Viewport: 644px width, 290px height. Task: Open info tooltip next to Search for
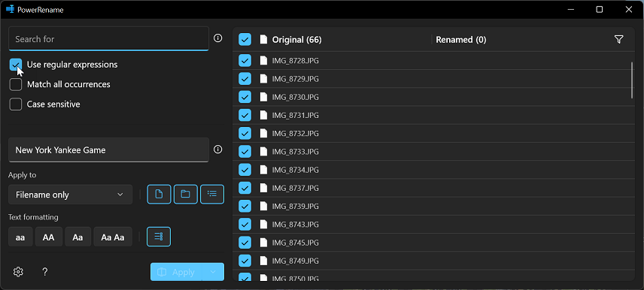[x=218, y=38]
